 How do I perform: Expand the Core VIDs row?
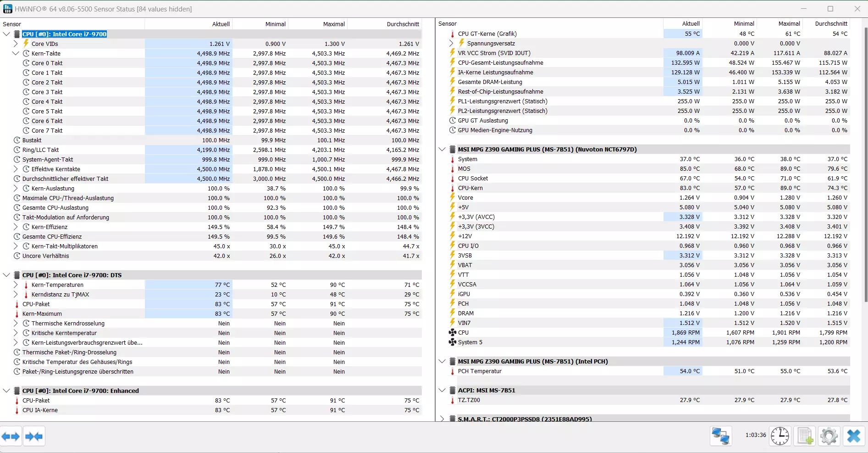(x=16, y=44)
